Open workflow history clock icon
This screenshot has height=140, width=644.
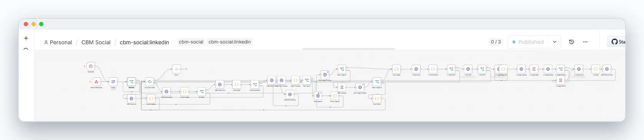[x=571, y=42]
